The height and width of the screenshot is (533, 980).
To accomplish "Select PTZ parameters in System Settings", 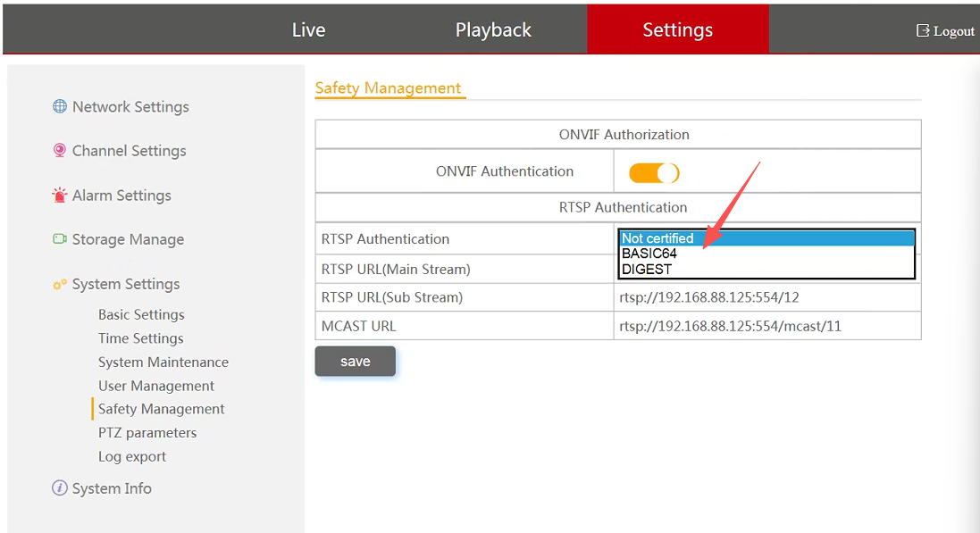I will [147, 433].
